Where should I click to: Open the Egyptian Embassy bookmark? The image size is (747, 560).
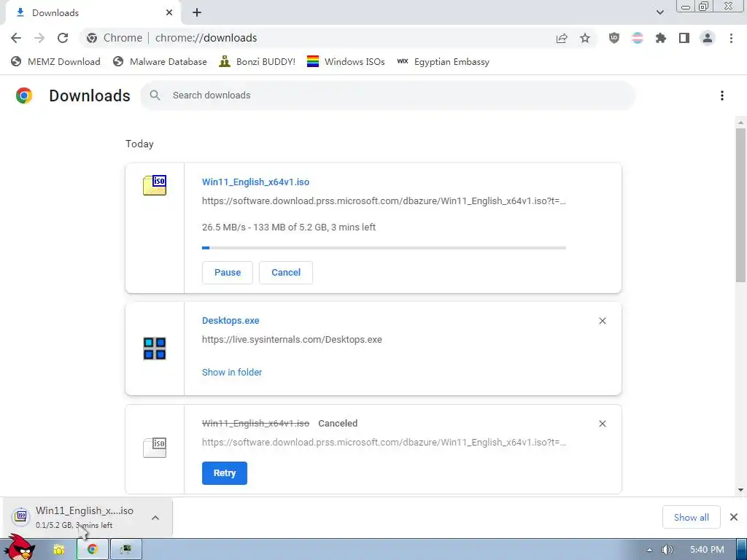443,62
